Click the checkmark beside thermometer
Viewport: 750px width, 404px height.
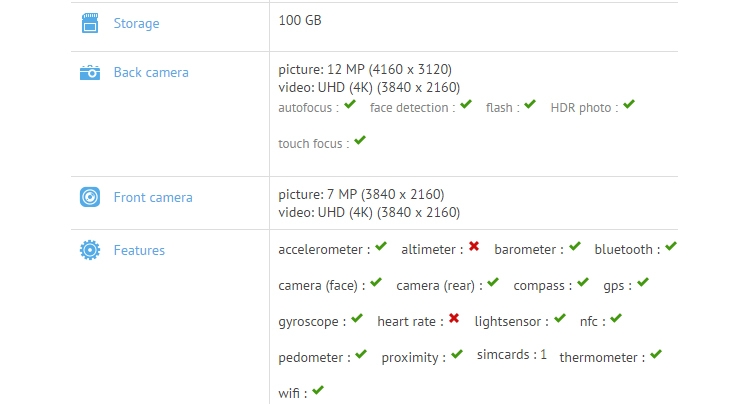pos(656,354)
